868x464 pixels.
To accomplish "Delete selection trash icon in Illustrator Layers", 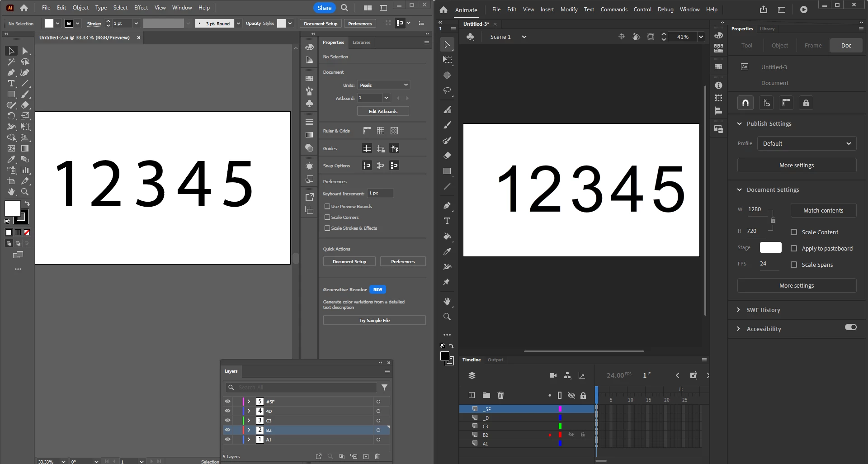I will point(377,456).
